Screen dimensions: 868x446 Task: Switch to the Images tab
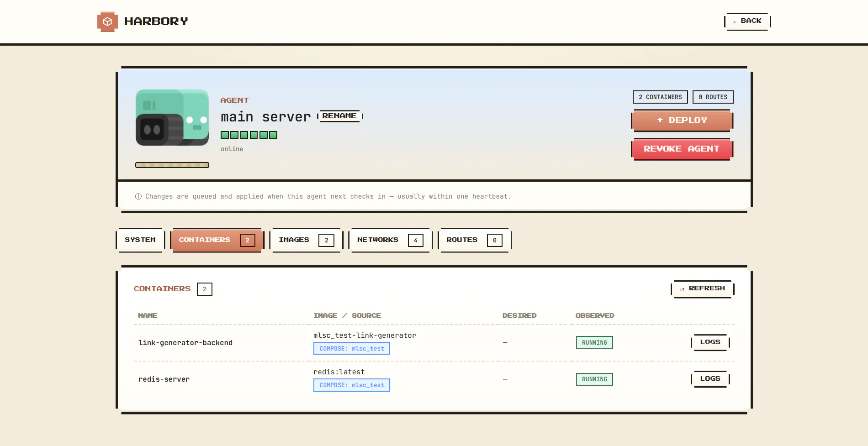click(x=307, y=240)
